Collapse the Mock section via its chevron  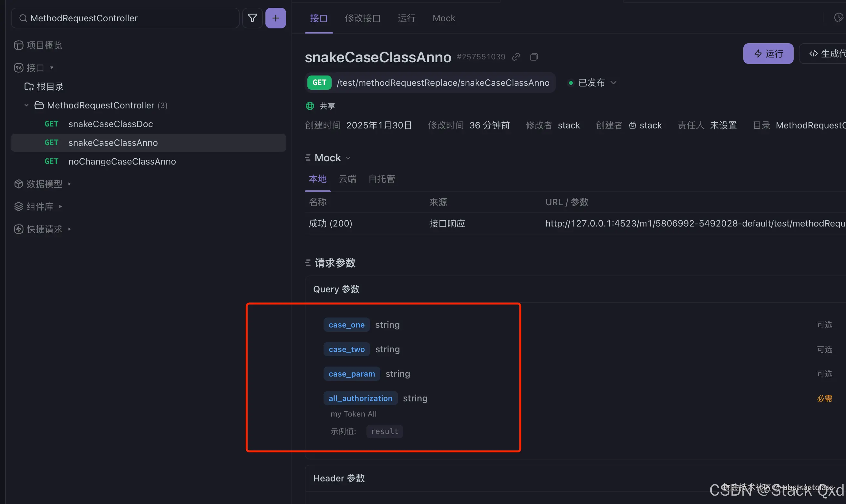tap(348, 157)
